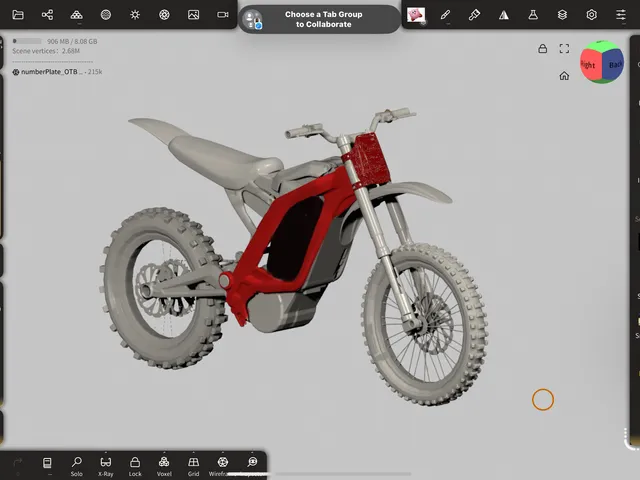Screen dimensions: 640x480
Task: Tap the Scene vertices 2.68M readout
Action: 46,51
